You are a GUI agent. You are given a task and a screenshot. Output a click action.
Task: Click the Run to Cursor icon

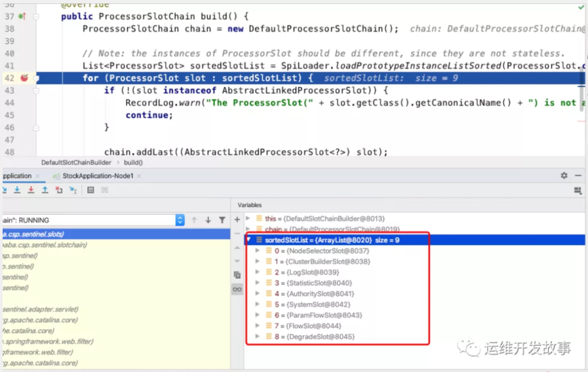click(73, 190)
